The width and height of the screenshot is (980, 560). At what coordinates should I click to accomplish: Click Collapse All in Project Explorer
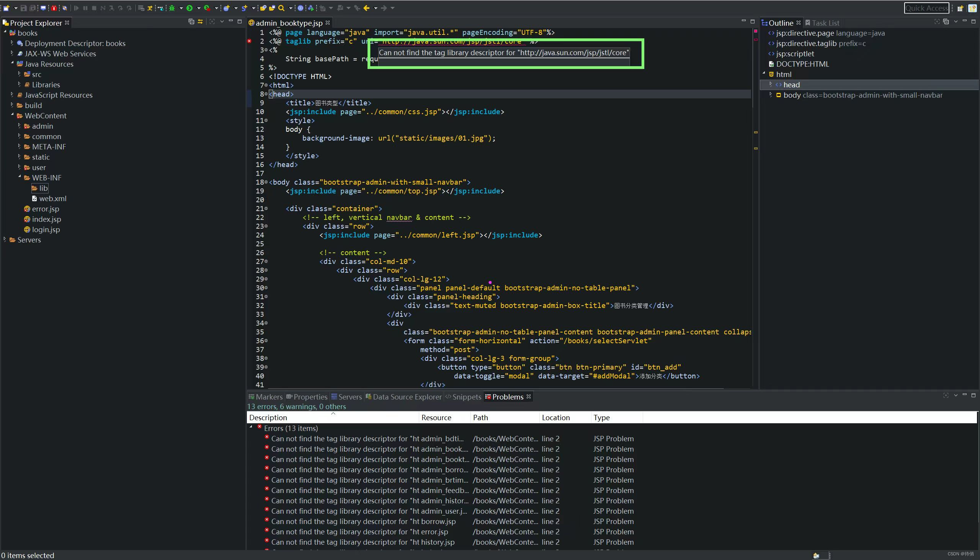(x=191, y=21)
